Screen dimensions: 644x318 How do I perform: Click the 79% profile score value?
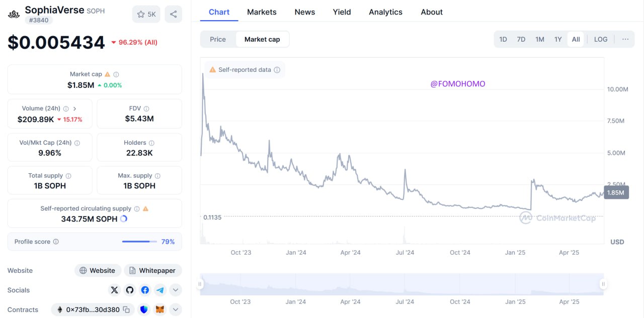coord(168,242)
